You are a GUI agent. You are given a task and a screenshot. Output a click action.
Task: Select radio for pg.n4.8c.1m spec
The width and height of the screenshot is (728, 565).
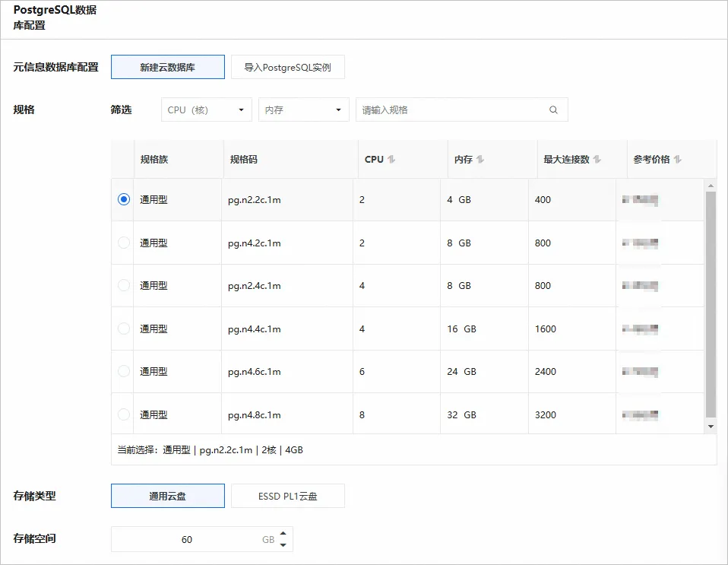click(124, 414)
